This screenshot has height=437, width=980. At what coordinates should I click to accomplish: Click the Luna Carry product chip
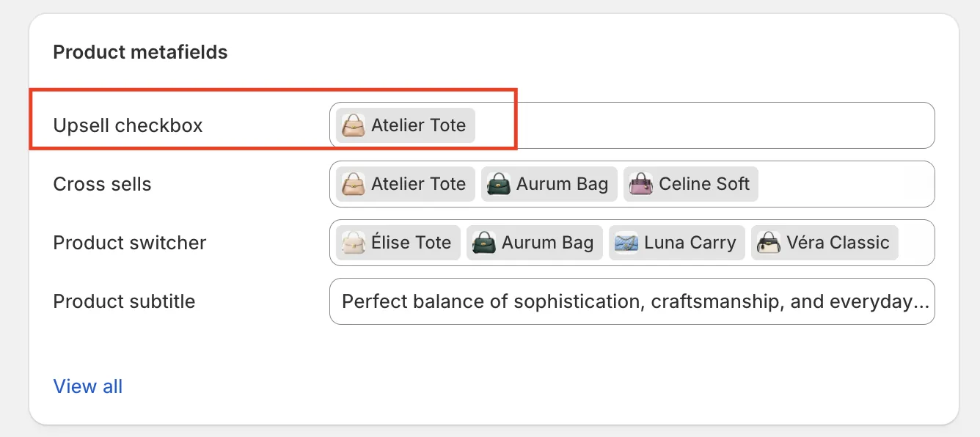point(676,243)
